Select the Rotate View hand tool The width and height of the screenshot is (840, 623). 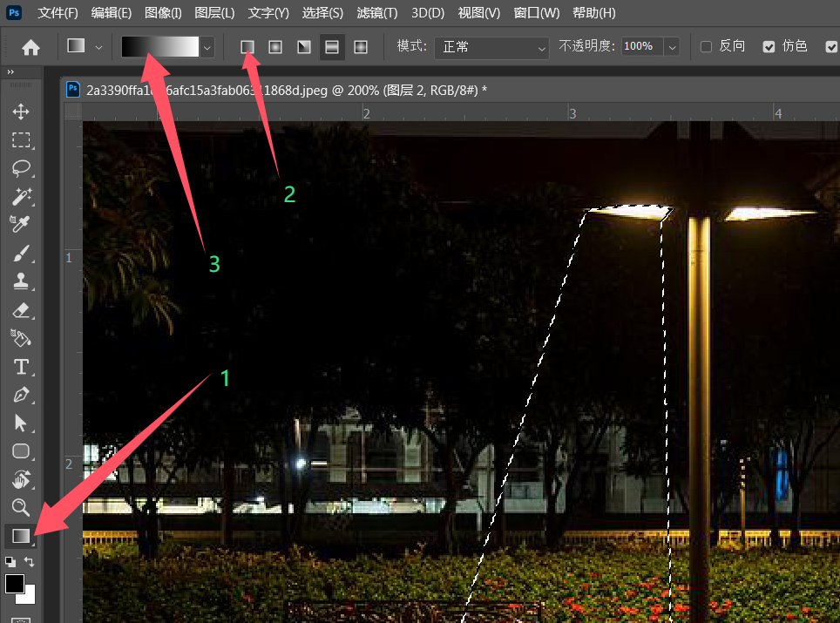(x=21, y=479)
